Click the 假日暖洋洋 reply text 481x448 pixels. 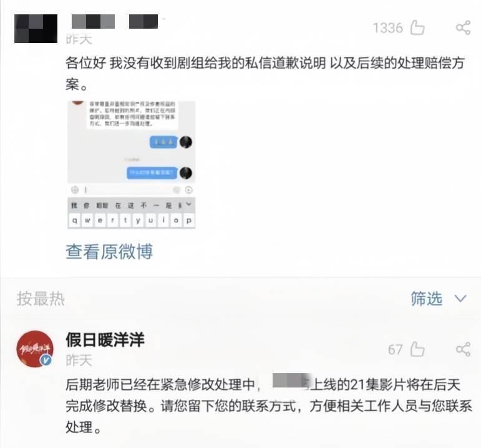(x=268, y=406)
